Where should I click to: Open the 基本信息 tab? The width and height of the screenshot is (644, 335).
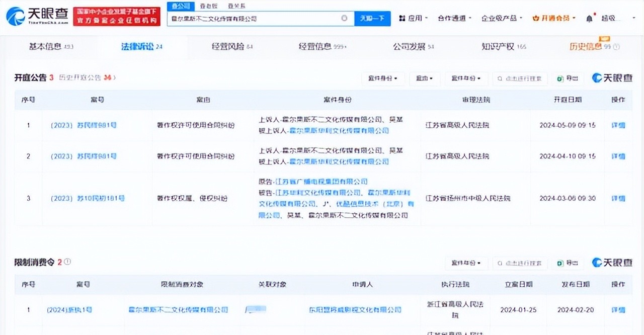tap(51, 47)
